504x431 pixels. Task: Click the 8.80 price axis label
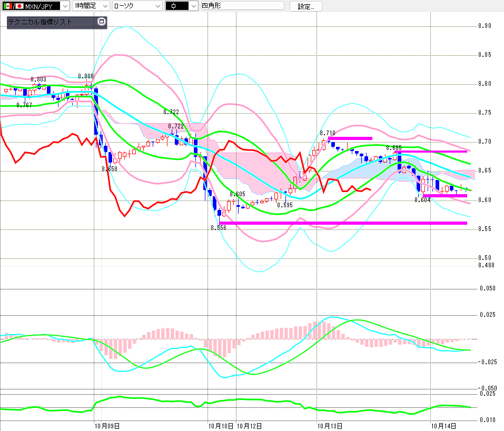485,84
